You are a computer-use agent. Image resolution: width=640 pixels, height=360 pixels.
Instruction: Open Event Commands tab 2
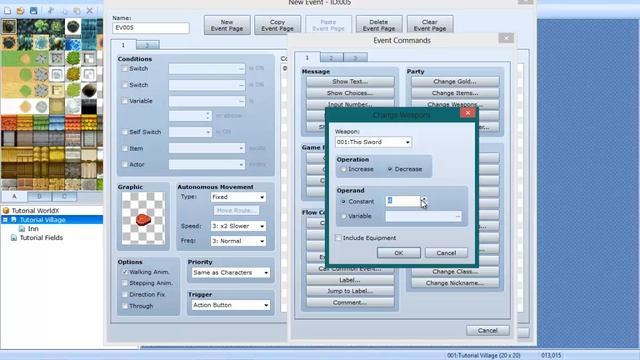(331, 58)
